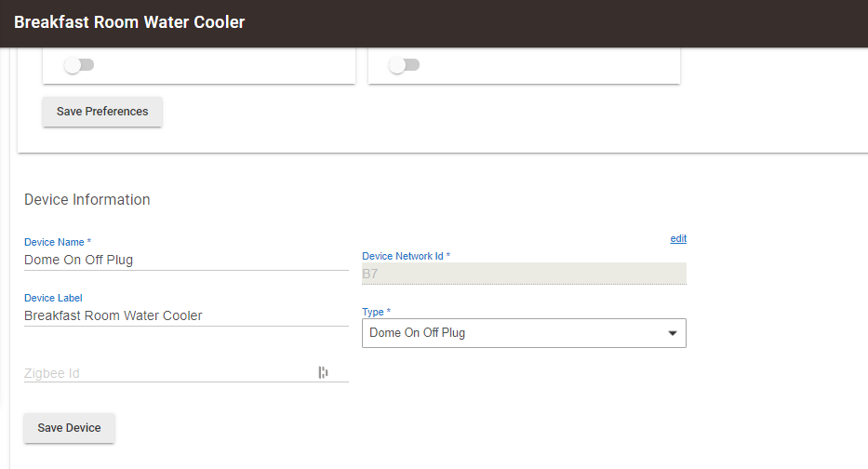This screenshot has height=469, width=868.
Task: Click the icon inside the Zigbee Id field
Action: pos(323,373)
